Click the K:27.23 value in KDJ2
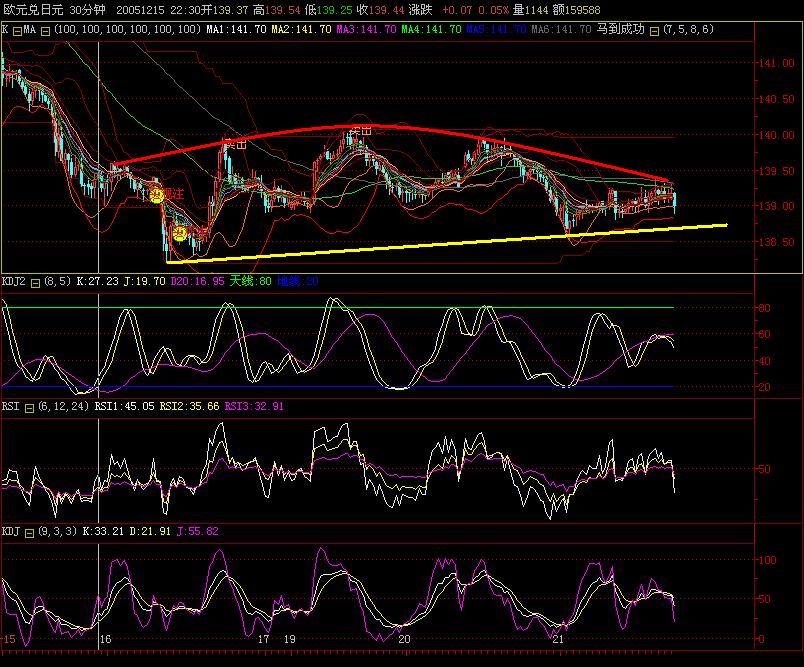 97,281
